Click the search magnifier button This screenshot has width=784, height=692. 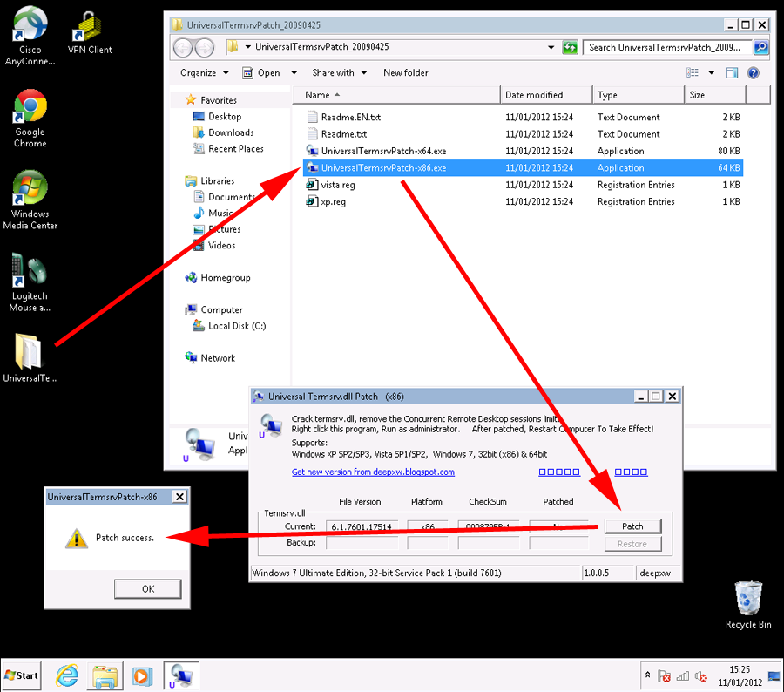coord(761,48)
